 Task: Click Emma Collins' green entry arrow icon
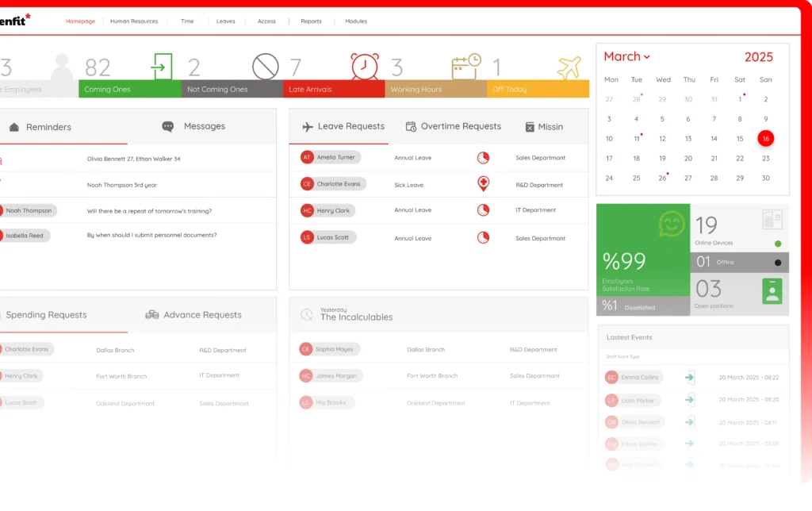point(689,378)
